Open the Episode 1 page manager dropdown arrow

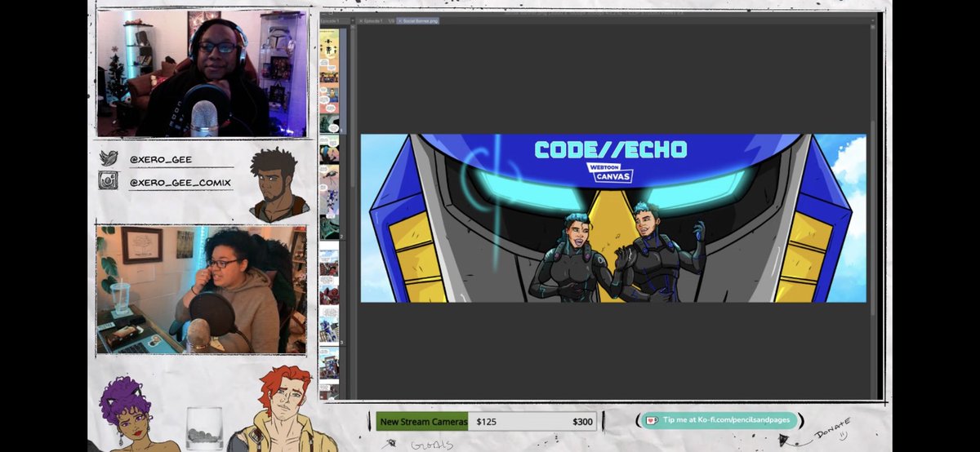point(353,21)
